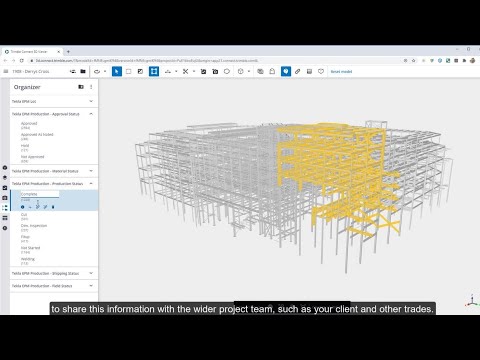Select the Approved As Noted group

37,136
